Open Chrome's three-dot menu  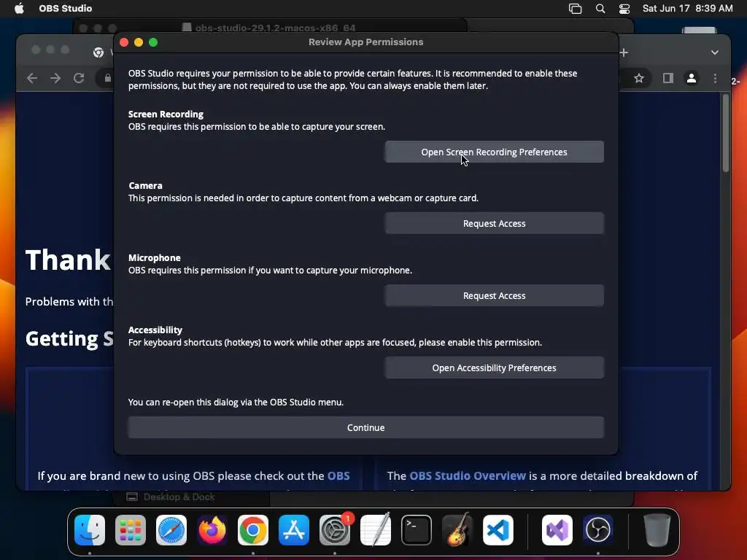[x=715, y=78]
